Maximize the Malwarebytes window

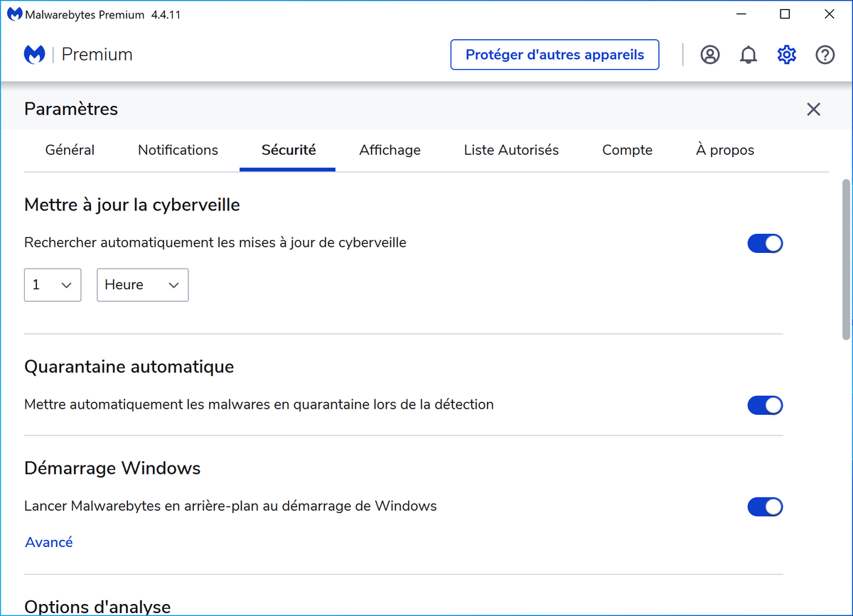785,14
